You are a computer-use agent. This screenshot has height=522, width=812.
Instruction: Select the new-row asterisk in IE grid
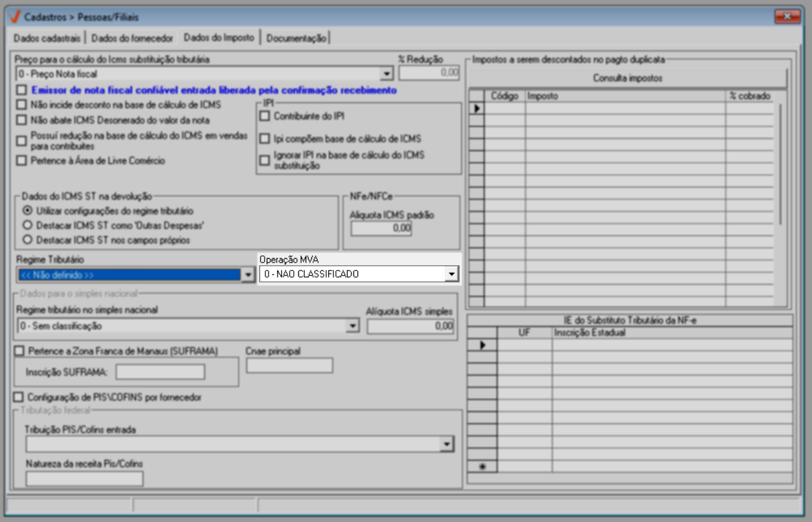coord(482,466)
